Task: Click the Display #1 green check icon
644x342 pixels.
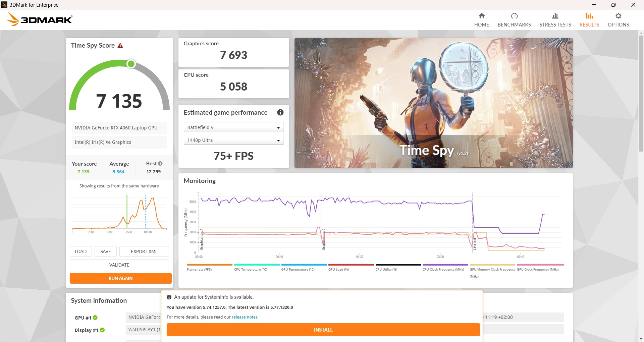Action: coord(102,330)
